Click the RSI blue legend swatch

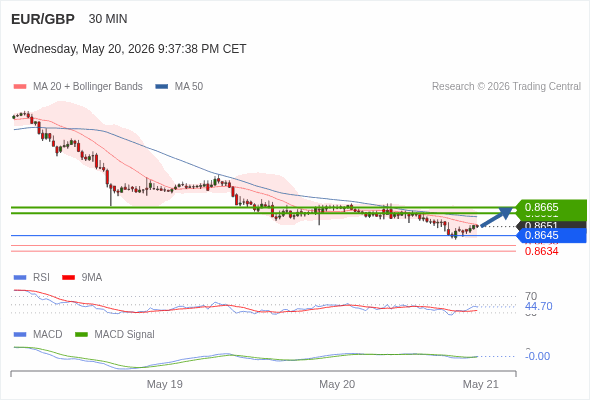click(20, 278)
